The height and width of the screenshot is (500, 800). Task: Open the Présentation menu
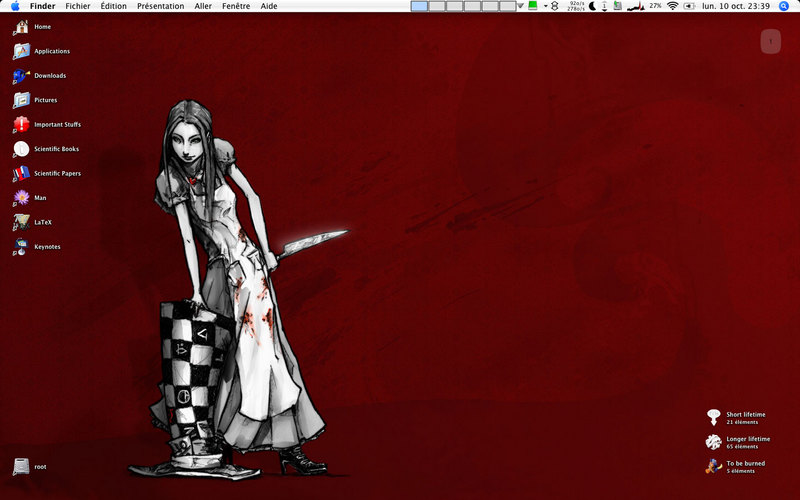[x=160, y=6]
